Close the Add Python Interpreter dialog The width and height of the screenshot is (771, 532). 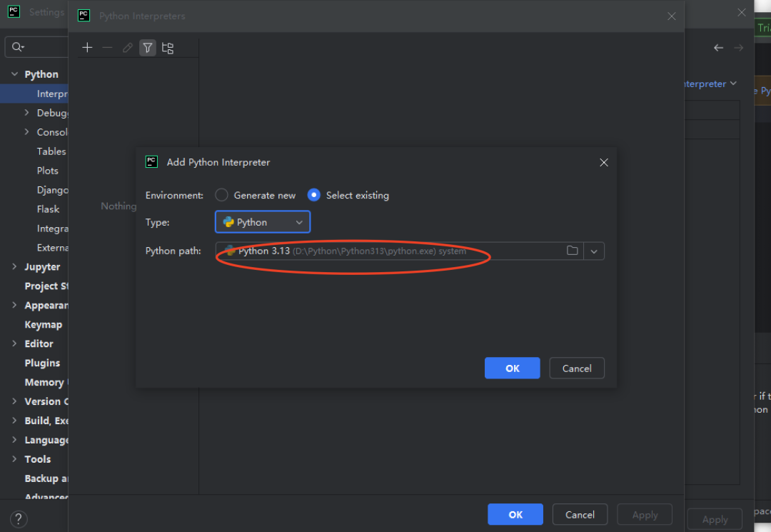[604, 163]
